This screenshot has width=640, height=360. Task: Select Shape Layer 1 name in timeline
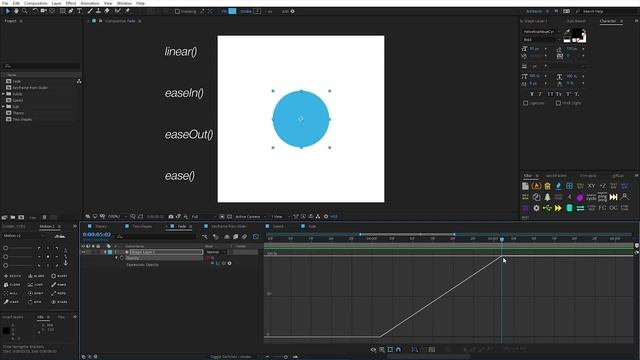[166, 252]
